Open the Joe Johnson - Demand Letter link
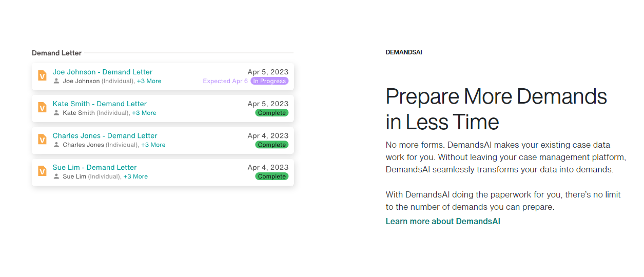Image resolution: width=644 pixels, height=277 pixels. pyautogui.click(x=103, y=72)
